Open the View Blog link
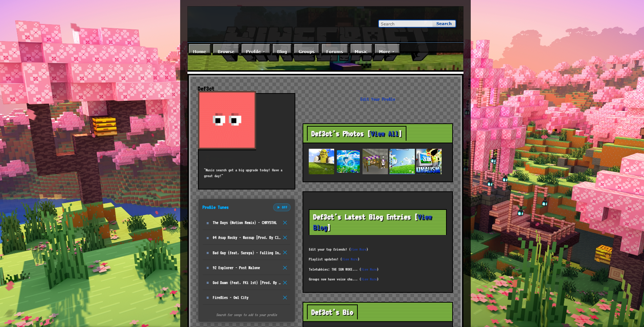Viewport: 644px width, 327px height. (x=373, y=222)
